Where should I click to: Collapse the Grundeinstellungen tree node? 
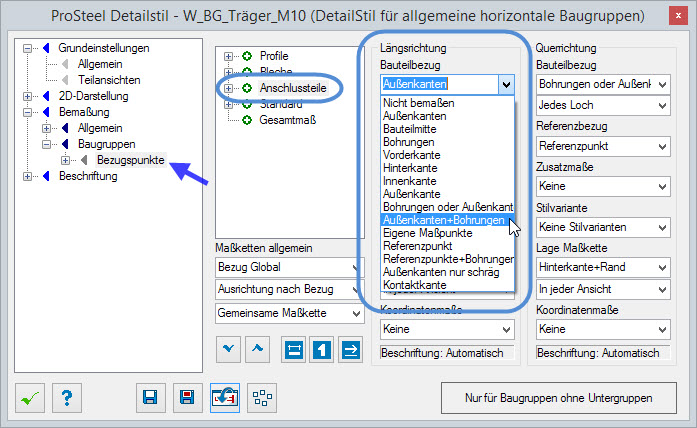pyautogui.click(x=28, y=48)
